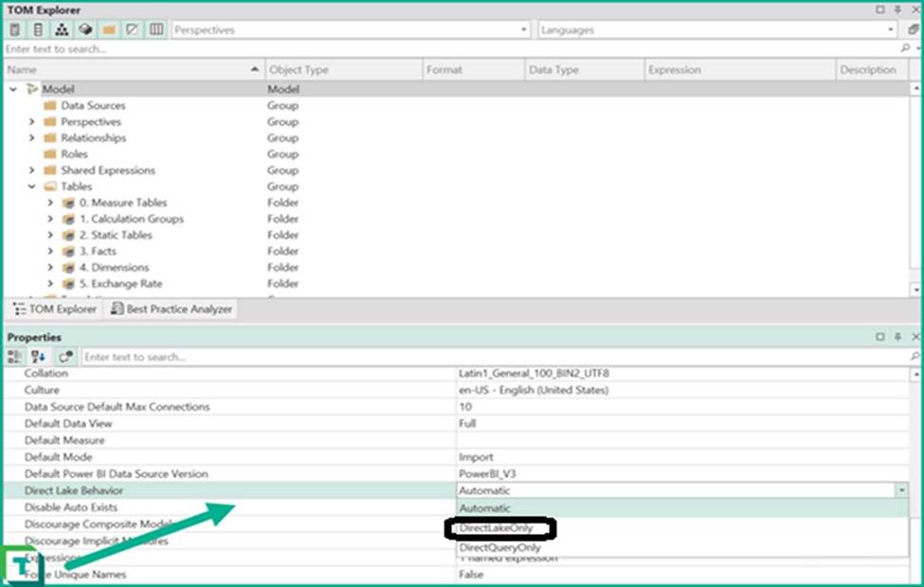Collapse the Tables group
This screenshot has width=924, height=587.
pos(32,187)
